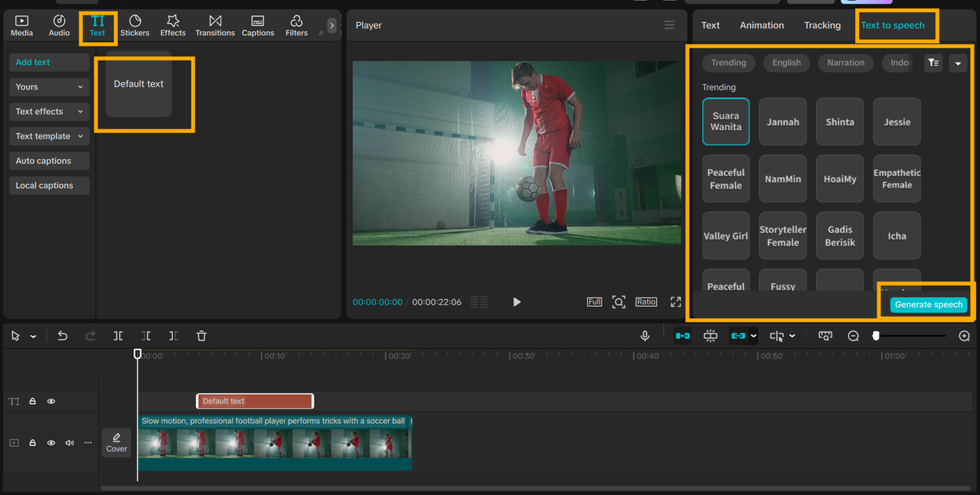Click the split clip tool in timeline toolbar
The width and height of the screenshot is (980, 495).
118,336
